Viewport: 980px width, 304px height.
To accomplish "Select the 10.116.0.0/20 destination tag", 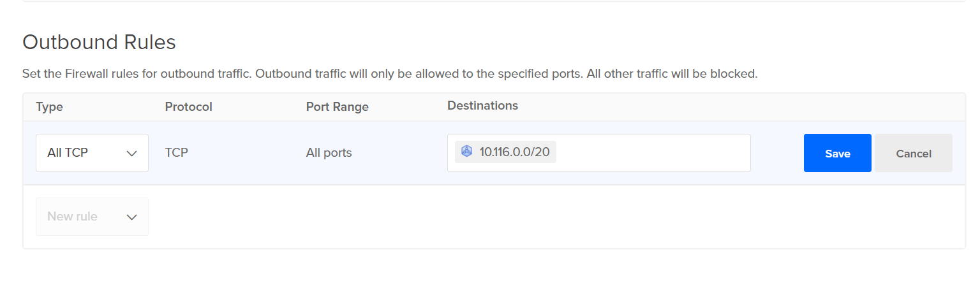I will click(513, 152).
